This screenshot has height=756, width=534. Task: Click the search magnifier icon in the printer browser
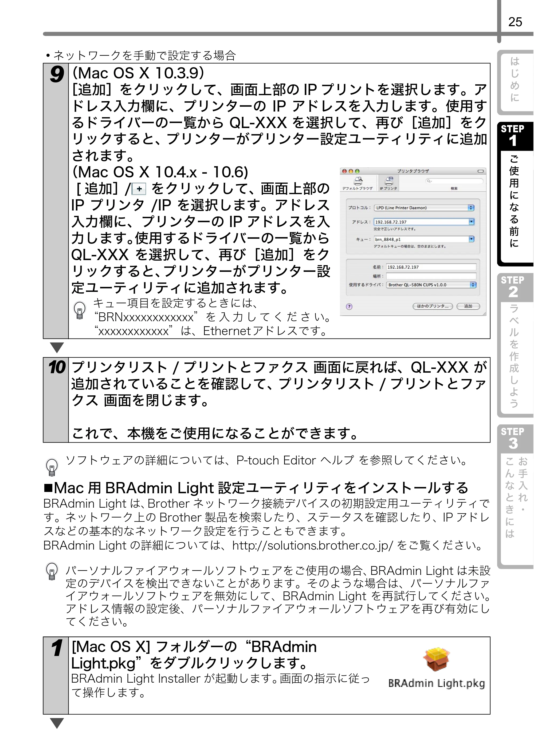429,181
